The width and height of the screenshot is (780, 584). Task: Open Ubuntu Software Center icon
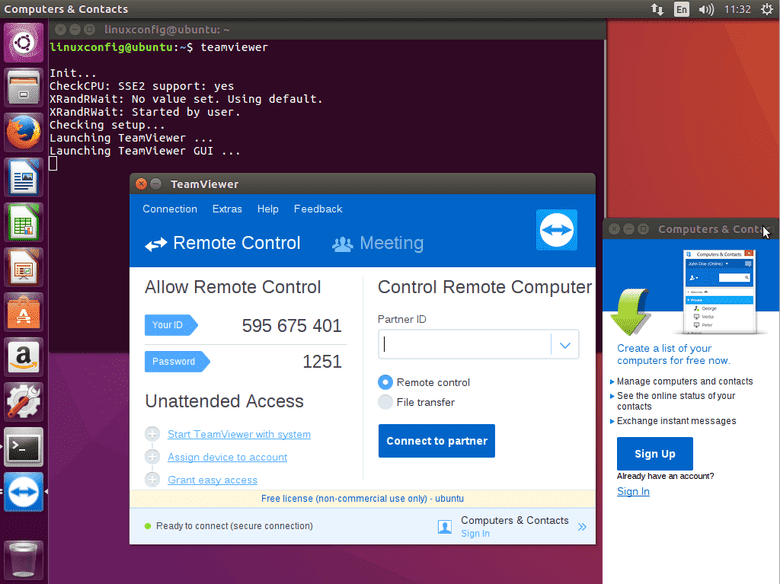click(x=23, y=312)
